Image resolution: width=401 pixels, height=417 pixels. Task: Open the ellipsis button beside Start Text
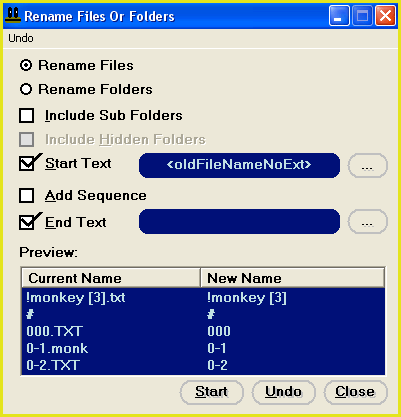(x=368, y=165)
